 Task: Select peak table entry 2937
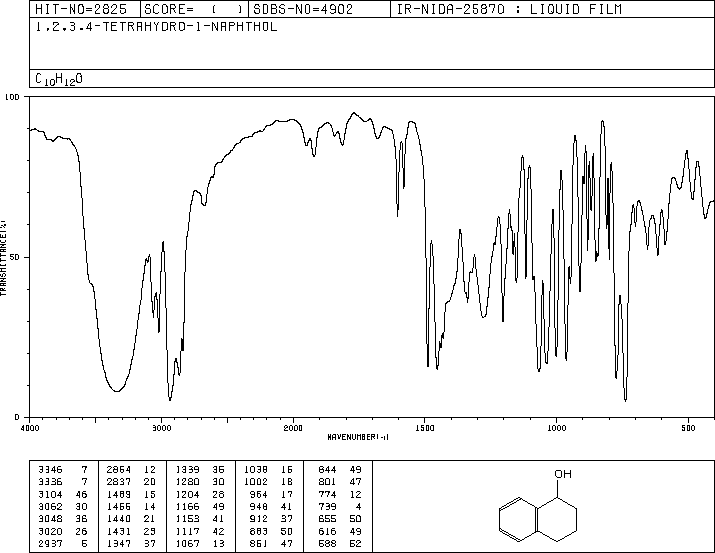[x=50, y=543]
